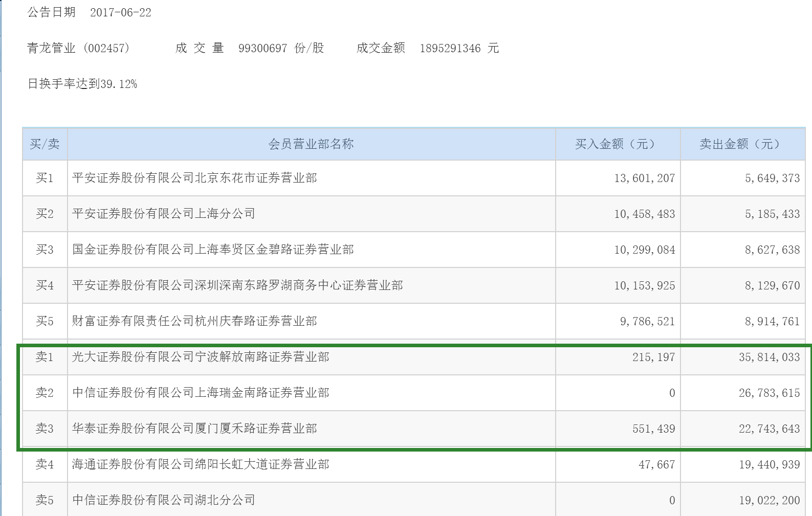812x516 pixels.
Task: Click sell amount 19,022,200
Action: coord(770,500)
